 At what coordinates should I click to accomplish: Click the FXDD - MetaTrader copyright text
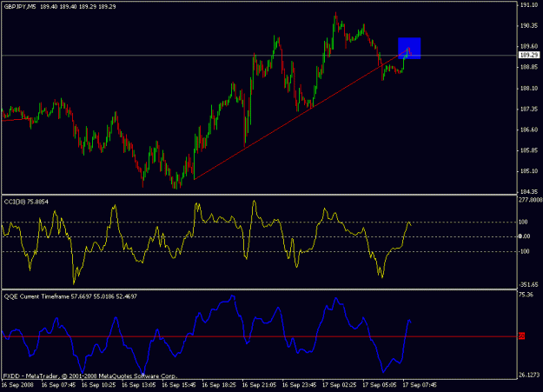[x=90, y=375]
